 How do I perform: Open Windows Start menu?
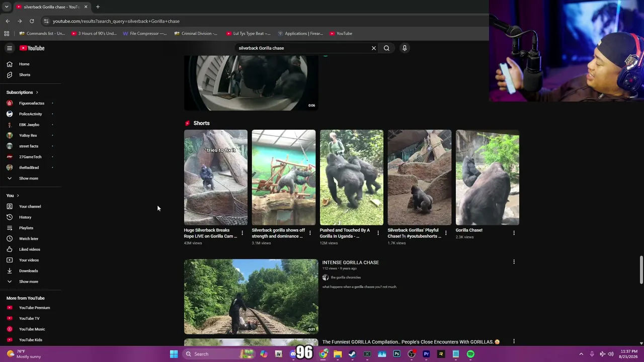pyautogui.click(x=174, y=354)
